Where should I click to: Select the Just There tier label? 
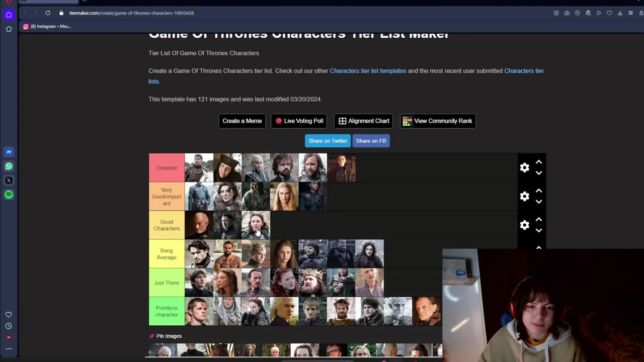pos(167,283)
